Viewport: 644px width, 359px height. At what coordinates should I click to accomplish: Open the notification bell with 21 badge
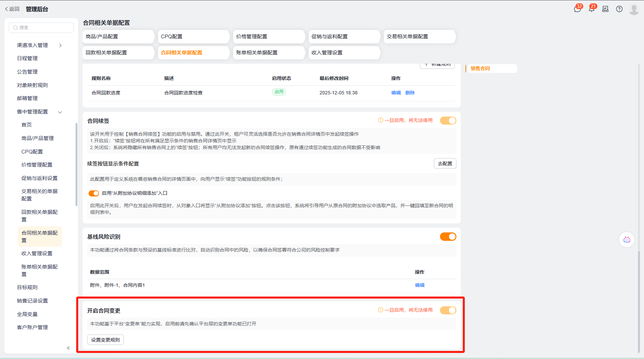coord(591,9)
